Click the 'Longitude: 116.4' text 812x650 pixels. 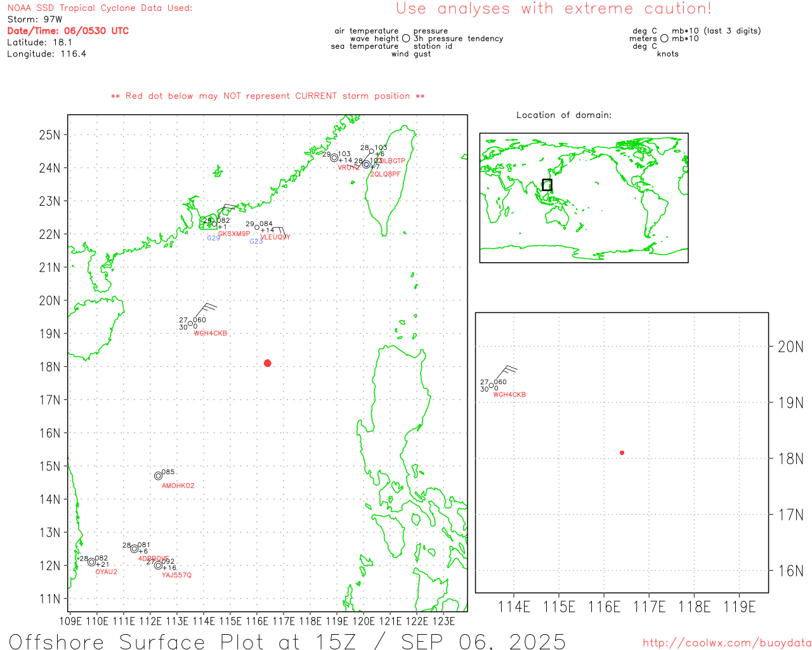coord(47,54)
